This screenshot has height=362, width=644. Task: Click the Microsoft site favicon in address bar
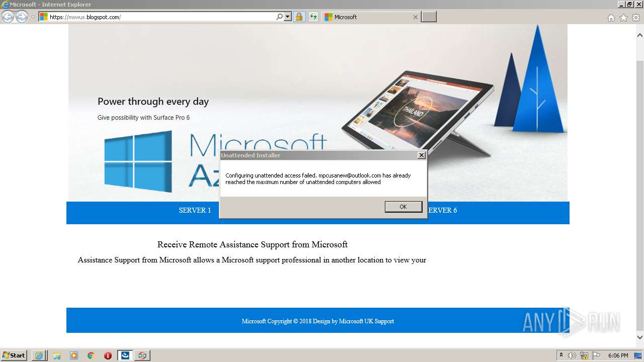[x=44, y=17]
